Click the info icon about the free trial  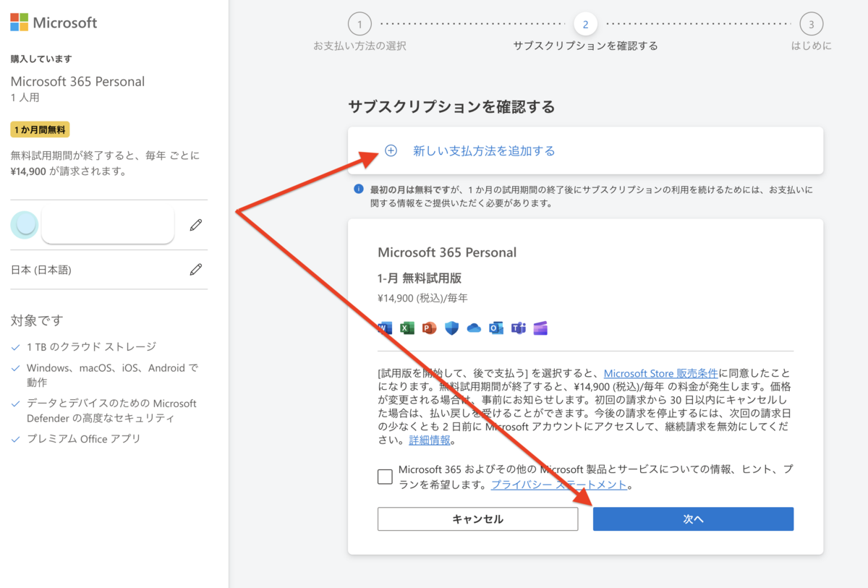(359, 189)
